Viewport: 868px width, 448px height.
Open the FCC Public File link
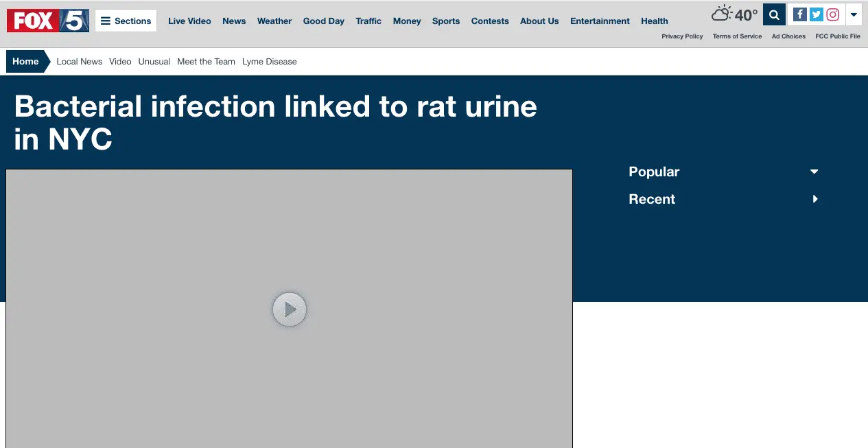pyautogui.click(x=837, y=36)
